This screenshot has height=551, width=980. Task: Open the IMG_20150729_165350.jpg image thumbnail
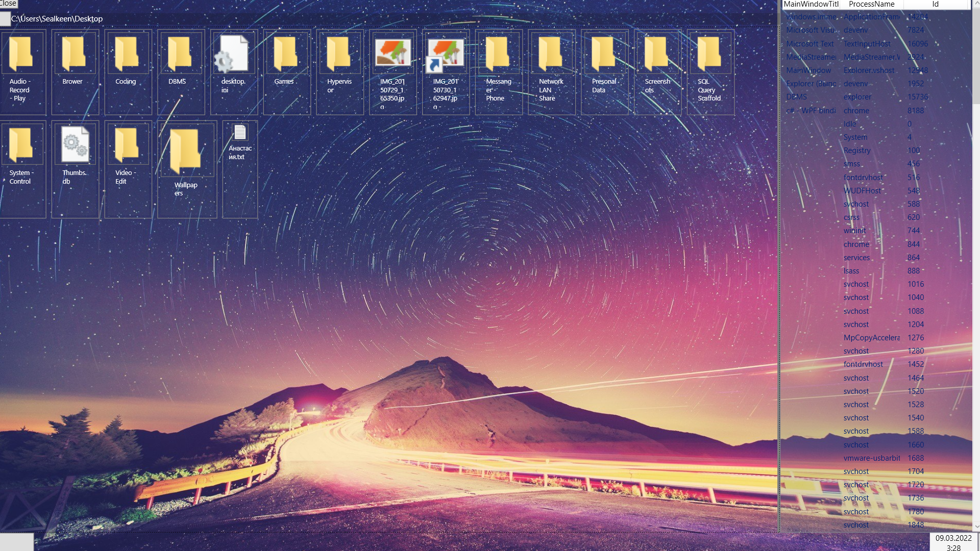[x=393, y=54]
